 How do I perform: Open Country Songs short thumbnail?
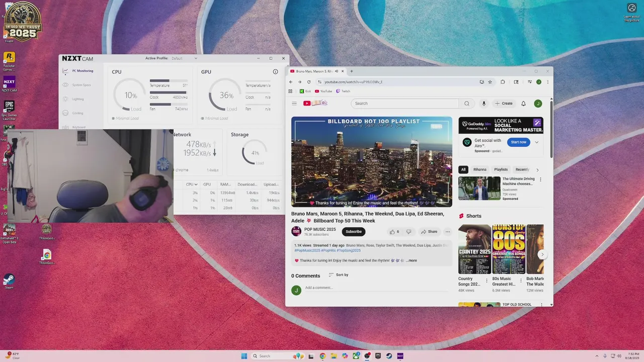pos(474,249)
